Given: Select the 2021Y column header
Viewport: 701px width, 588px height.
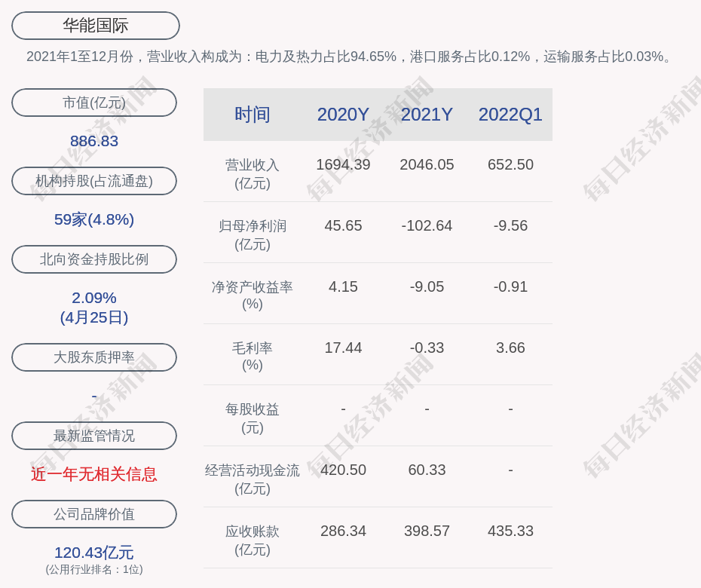Looking at the screenshot, I should click(427, 115).
